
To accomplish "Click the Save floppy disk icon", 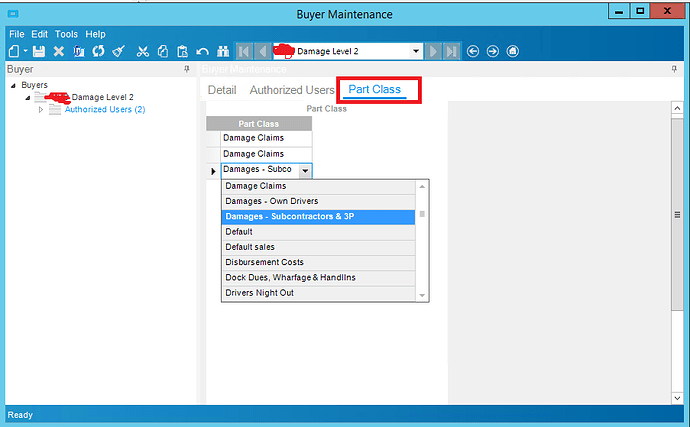I will [39, 52].
